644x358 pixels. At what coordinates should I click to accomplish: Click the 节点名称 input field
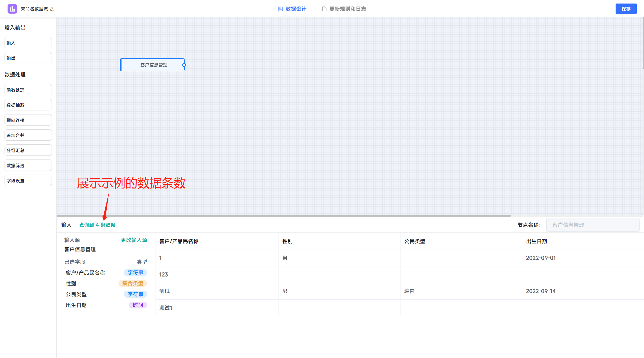(x=593, y=225)
